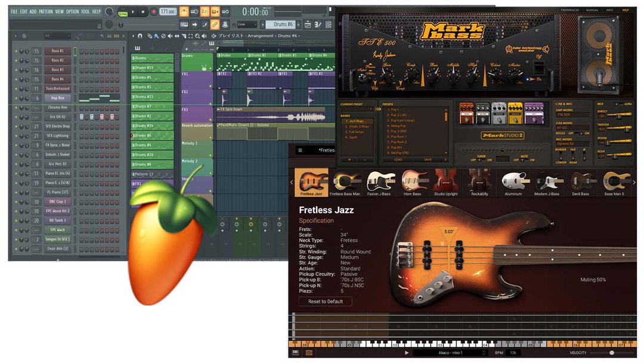Open the hamburger menu in bass plugin

pyautogui.click(x=300, y=150)
